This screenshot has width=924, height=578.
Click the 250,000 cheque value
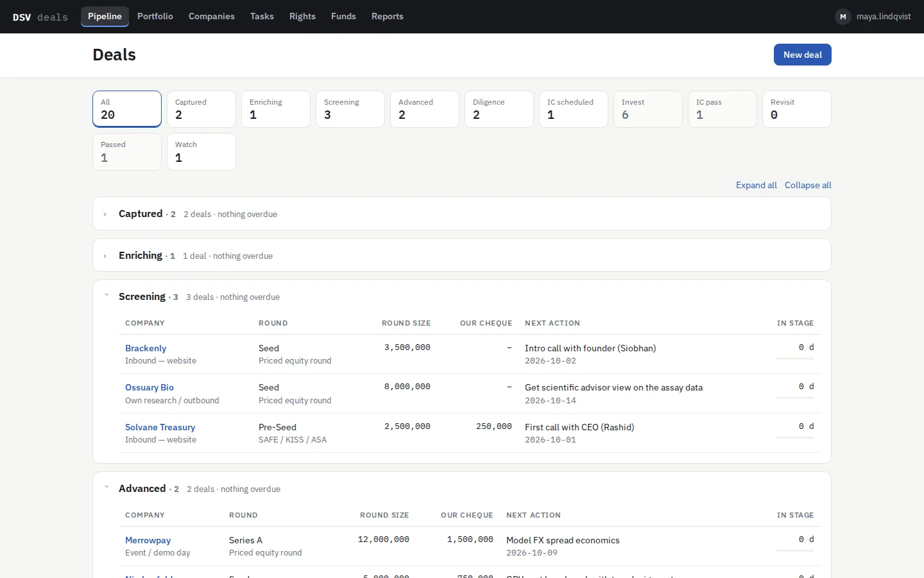click(x=494, y=426)
